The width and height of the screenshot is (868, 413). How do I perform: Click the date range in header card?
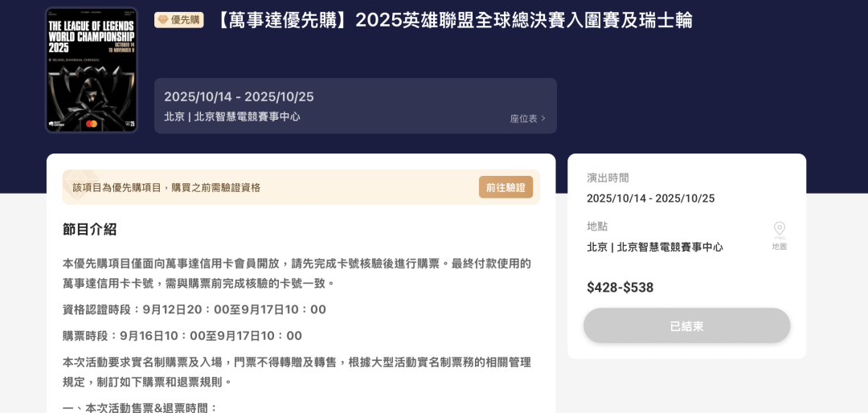239,97
